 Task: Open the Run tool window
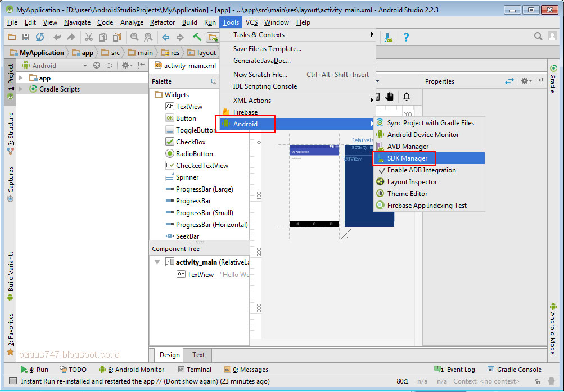(34, 370)
